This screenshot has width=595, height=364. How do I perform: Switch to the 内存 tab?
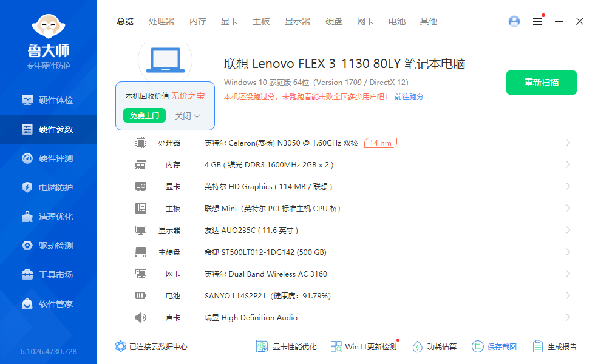pyautogui.click(x=198, y=22)
